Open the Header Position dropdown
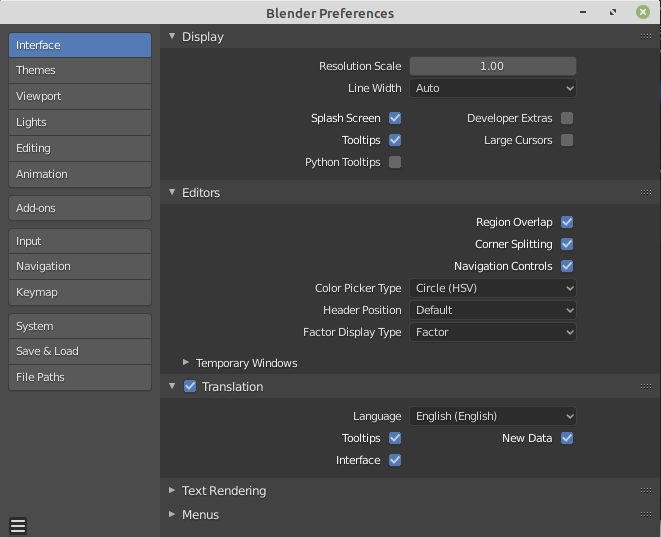Screen dimensions: 661x537 coord(493,310)
